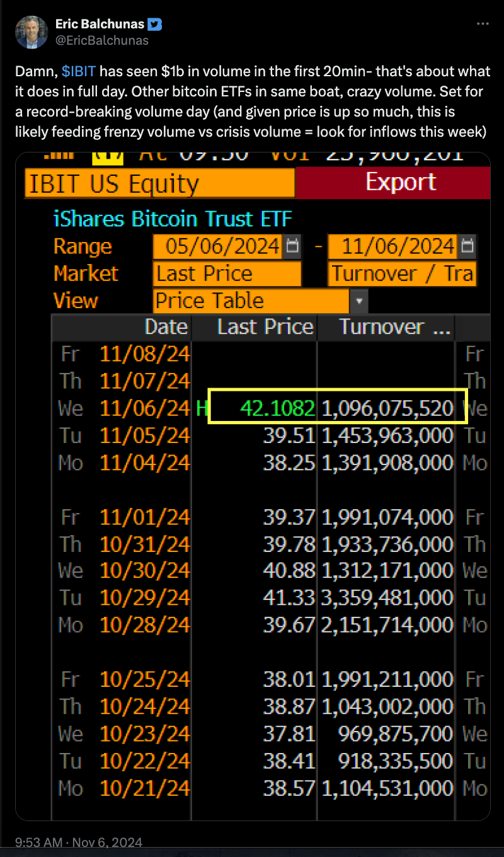Screen dimensions: 504x857
Task: Open the View dropdown arrow
Action: [358, 301]
